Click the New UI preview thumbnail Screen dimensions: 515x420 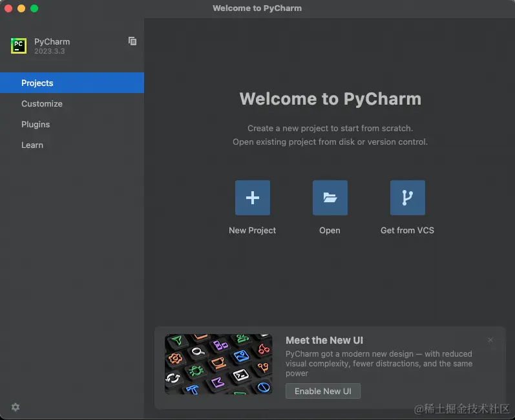(218, 364)
